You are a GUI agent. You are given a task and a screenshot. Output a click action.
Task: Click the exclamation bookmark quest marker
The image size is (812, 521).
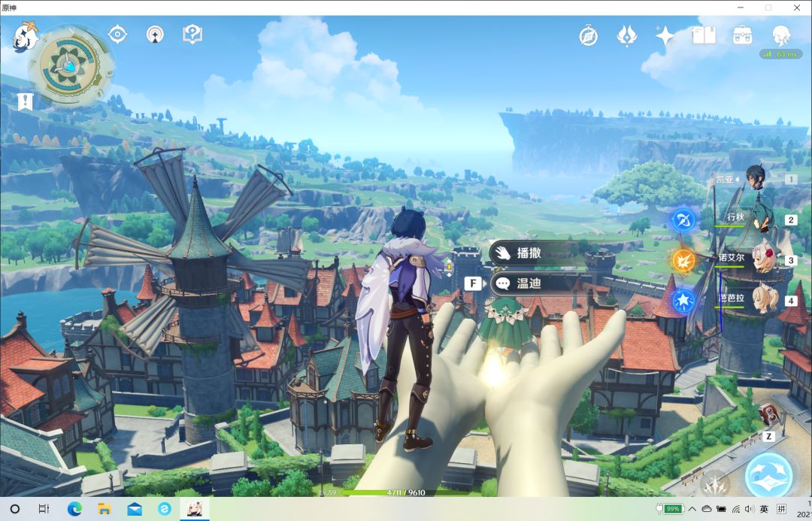(x=25, y=101)
